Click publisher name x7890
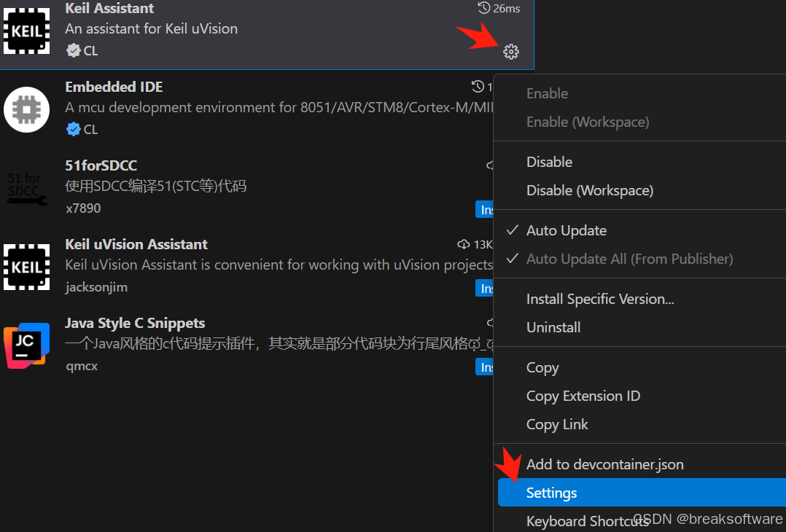This screenshot has width=786, height=532. (x=83, y=208)
